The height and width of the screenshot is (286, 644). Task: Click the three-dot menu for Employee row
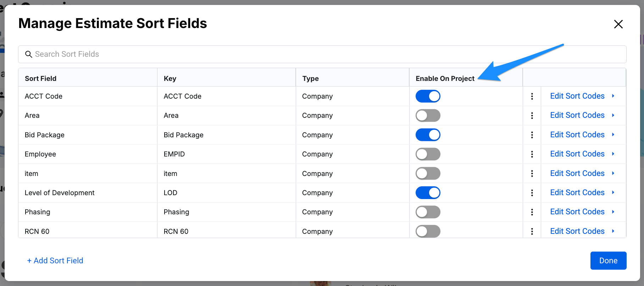[532, 154]
